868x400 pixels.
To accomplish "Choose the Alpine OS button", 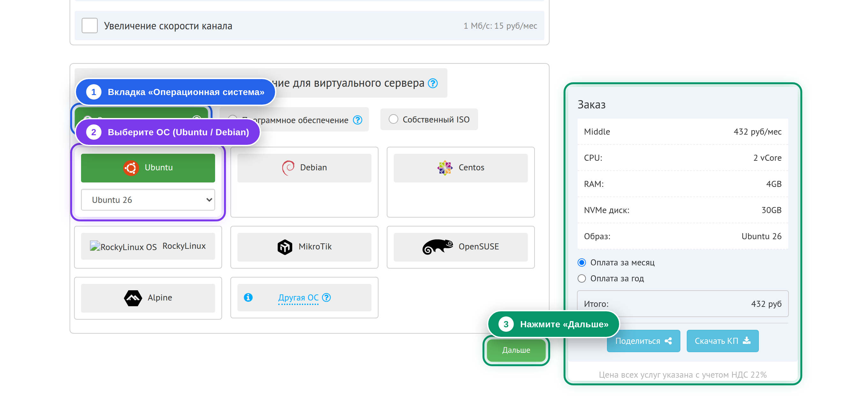I will [148, 298].
